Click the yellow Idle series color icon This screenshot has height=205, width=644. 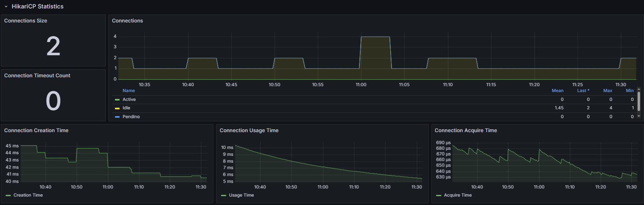tap(117, 108)
